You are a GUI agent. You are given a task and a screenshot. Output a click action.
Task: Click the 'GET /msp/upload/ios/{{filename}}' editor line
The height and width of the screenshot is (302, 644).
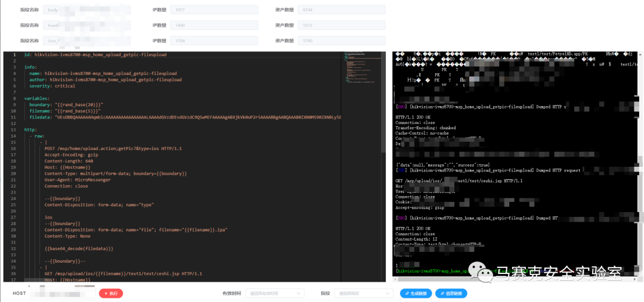point(123,273)
